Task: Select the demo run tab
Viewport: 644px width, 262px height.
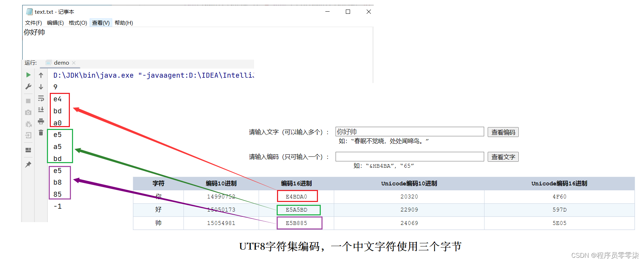Action: [61, 63]
